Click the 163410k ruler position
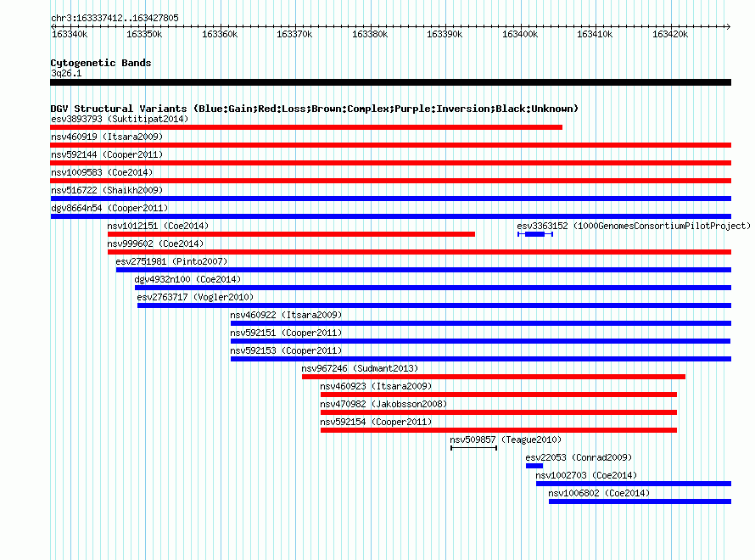Screen dimensions: 755x560 coord(596,34)
